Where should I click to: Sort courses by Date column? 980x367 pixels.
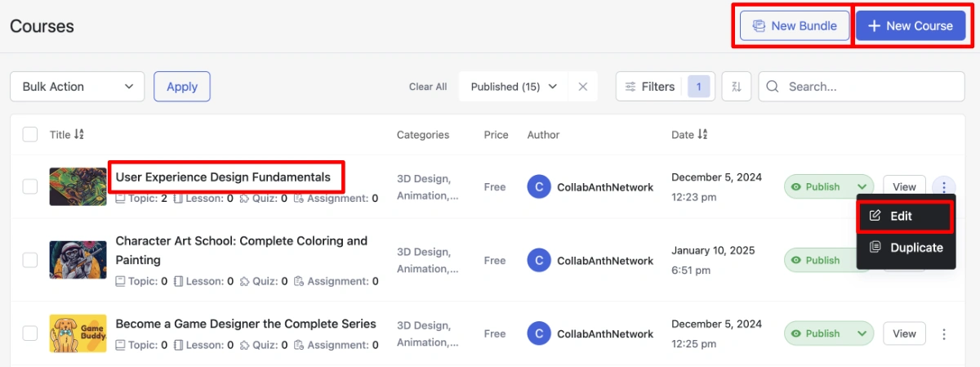691,135
